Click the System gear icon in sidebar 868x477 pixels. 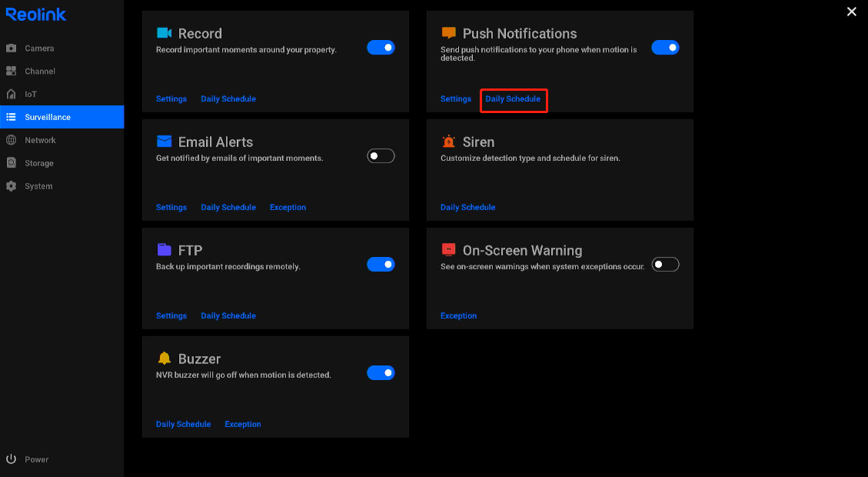pos(11,186)
